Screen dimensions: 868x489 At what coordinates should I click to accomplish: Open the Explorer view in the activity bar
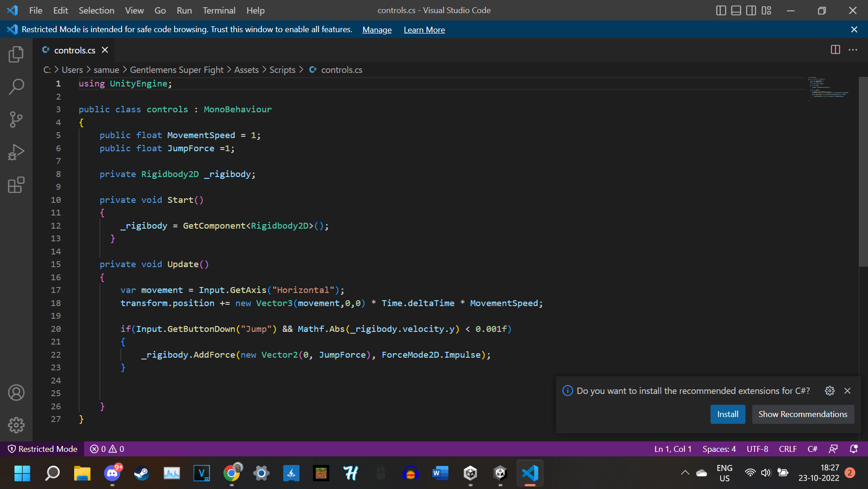pyautogui.click(x=16, y=54)
